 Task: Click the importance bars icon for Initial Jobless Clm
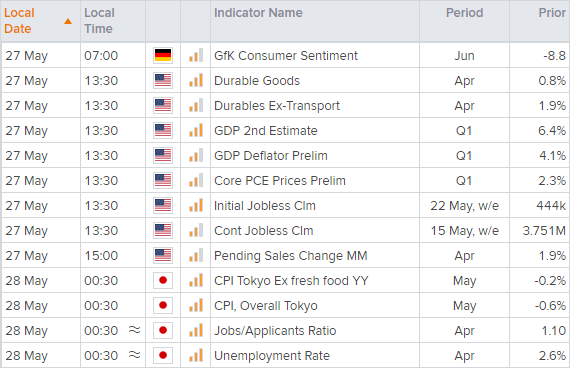point(196,205)
